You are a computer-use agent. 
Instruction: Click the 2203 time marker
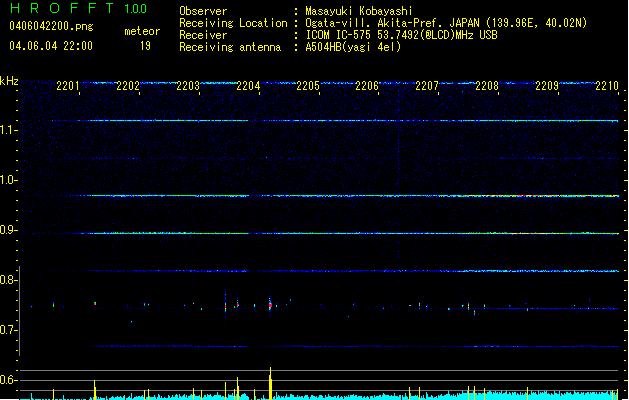188,86
